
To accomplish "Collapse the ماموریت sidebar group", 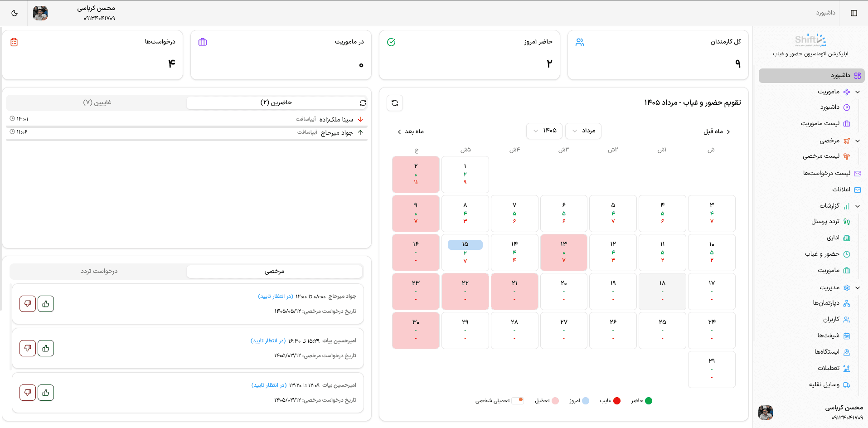I will pyautogui.click(x=858, y=92).
